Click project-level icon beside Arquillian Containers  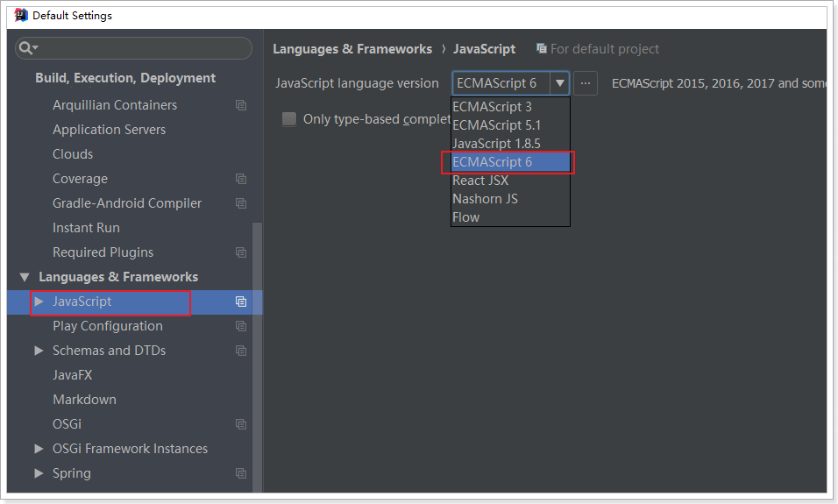241,105
